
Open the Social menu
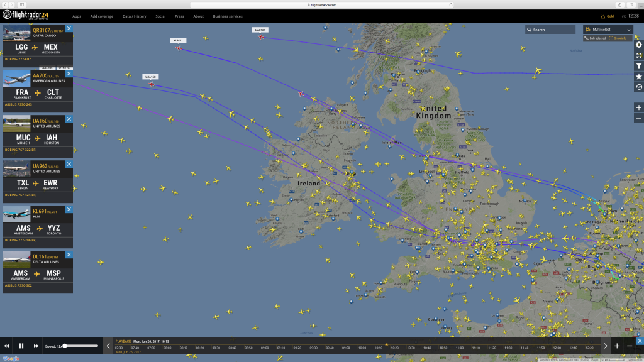[160, 16]
